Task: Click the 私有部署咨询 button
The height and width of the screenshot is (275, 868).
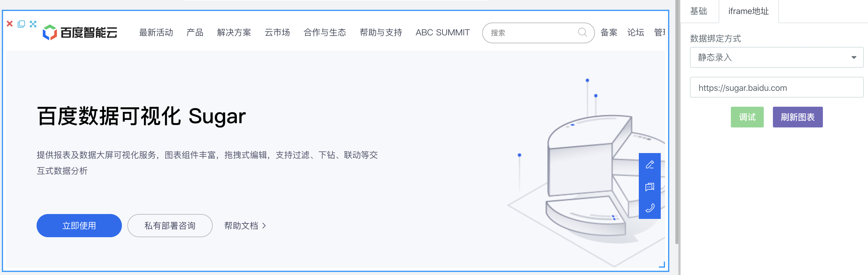Action: point(170,226)
